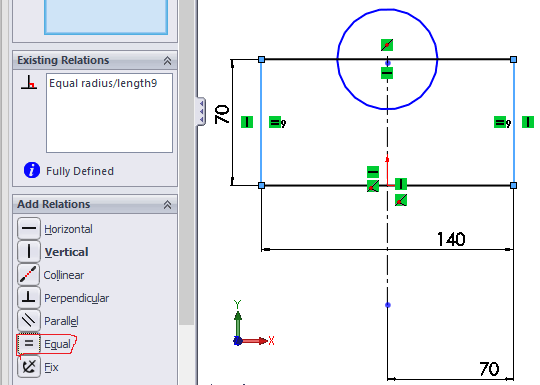Click the Collinear relation icon button
Screen dimensions: 540x385
point(29,274)
